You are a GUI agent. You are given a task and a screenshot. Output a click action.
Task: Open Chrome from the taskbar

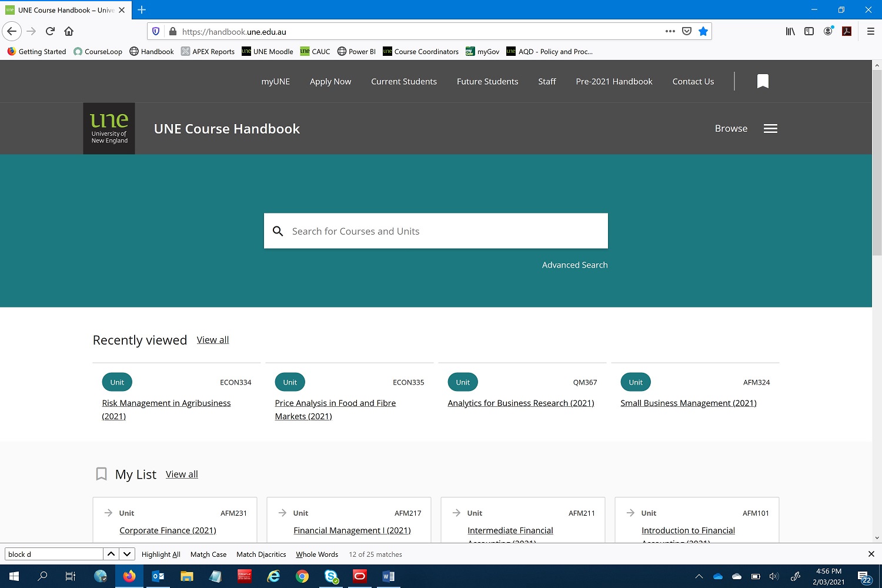pyautogui.click(x=302, y=576)
